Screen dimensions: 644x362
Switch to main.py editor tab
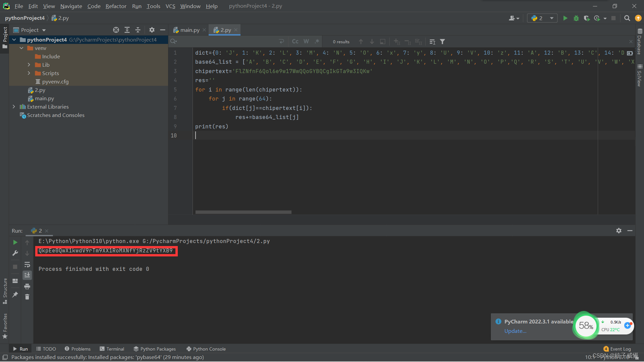190,30
